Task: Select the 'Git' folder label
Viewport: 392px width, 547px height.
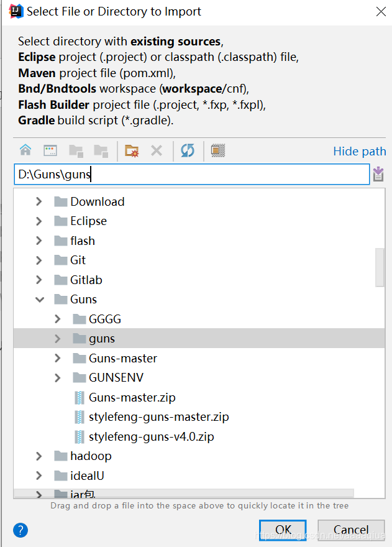Action: tap(78, 260)
